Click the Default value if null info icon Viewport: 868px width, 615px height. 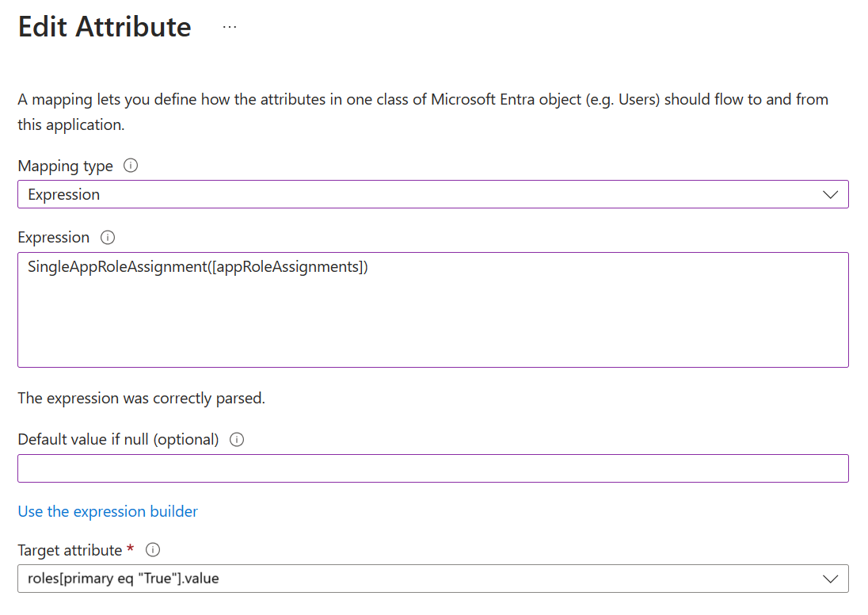coord(236,439)
